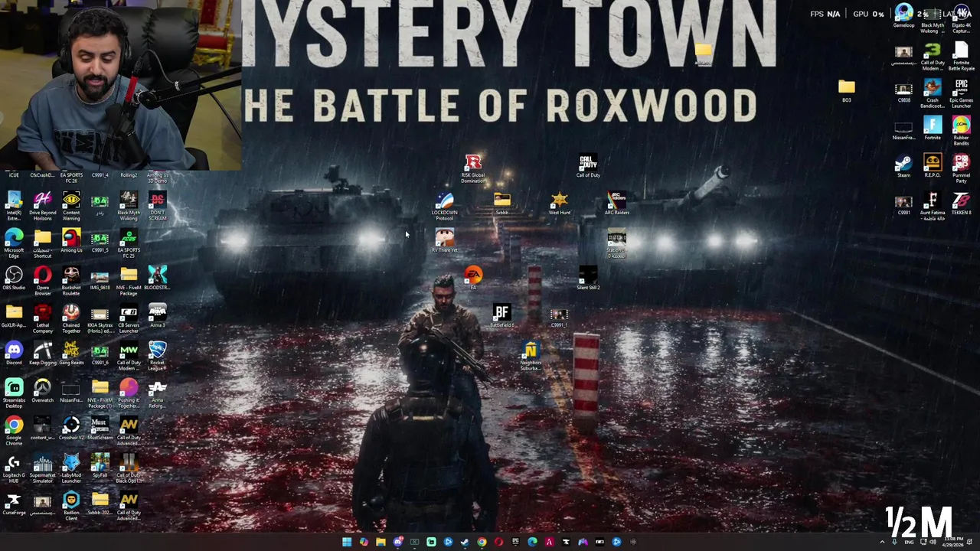Open the BLOODSTRIKE desktop shortcut
980x551 pixels.
coord(157,279)
